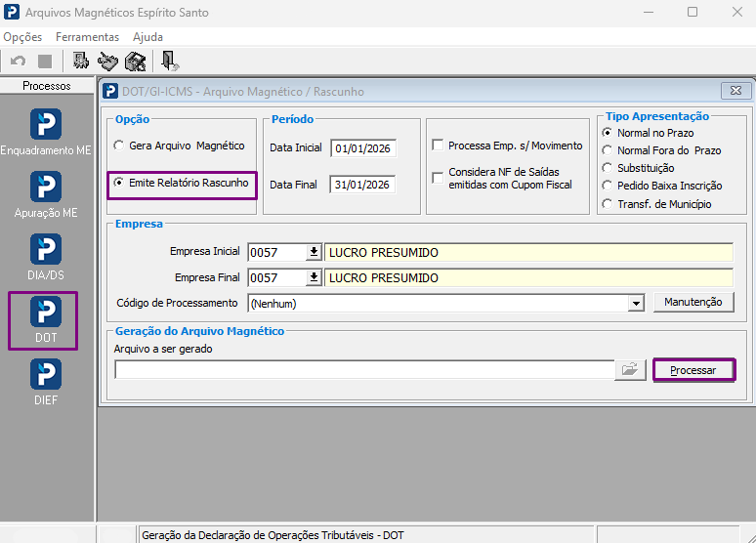
Task: Click the Processar button
Action: pos(693,370)
